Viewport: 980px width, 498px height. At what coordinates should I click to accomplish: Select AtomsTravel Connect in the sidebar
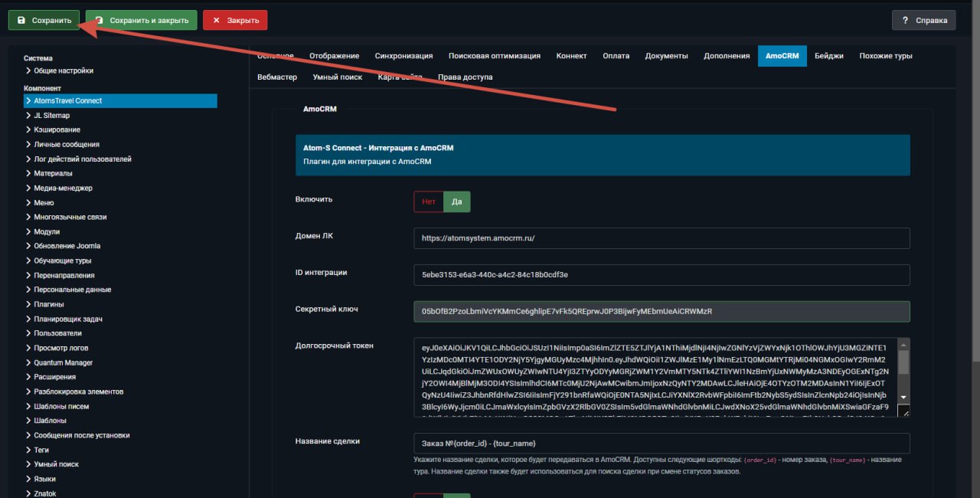coord(120,100)
